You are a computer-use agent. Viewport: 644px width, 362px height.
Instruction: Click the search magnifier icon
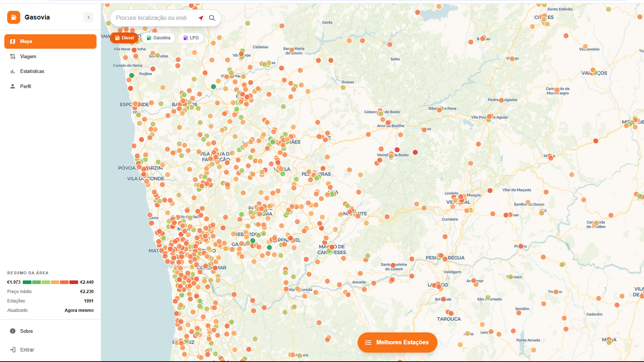(212, 18)
